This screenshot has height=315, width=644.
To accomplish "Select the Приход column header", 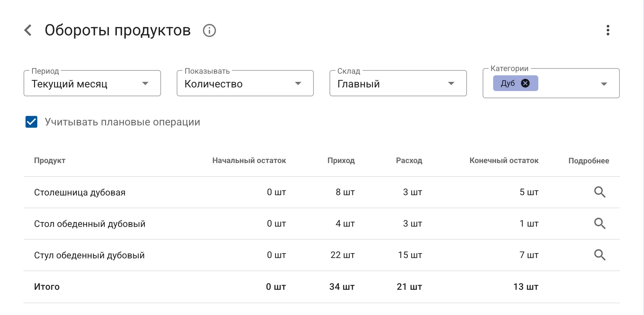I will (341, 160).
